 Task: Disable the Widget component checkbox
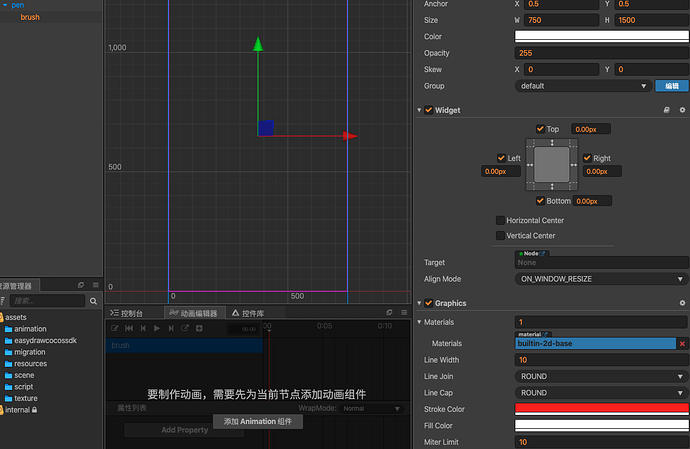pos(429,110)
